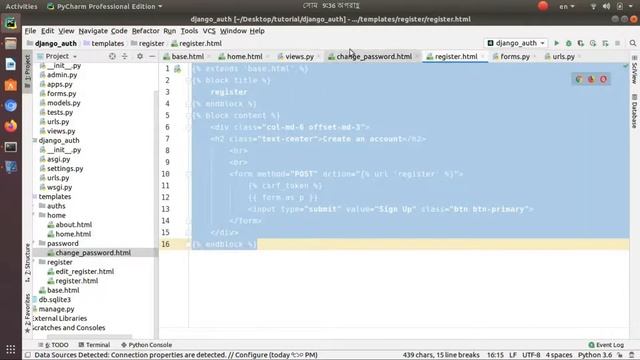Open Project panel settings gear

coord(140,56)
